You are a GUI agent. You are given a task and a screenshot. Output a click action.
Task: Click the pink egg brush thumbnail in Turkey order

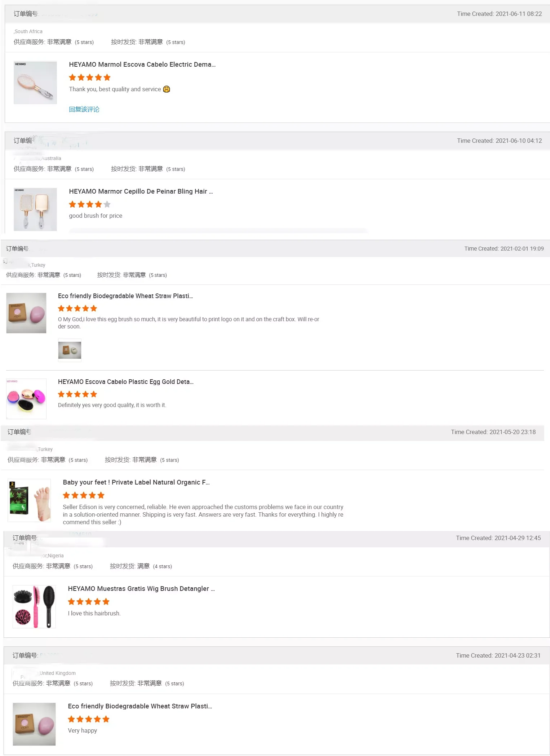pos(26,313)
